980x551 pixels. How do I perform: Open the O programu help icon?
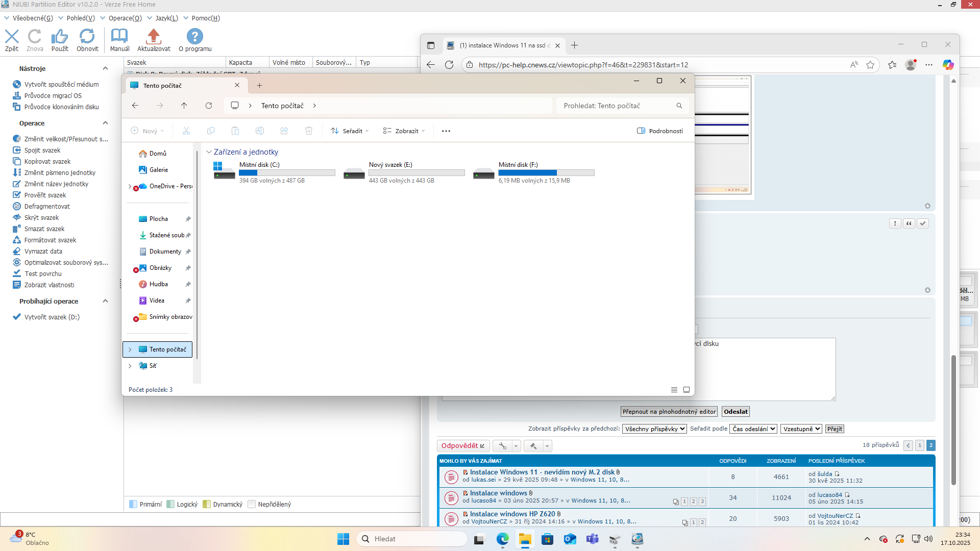[x=194, y=37]
